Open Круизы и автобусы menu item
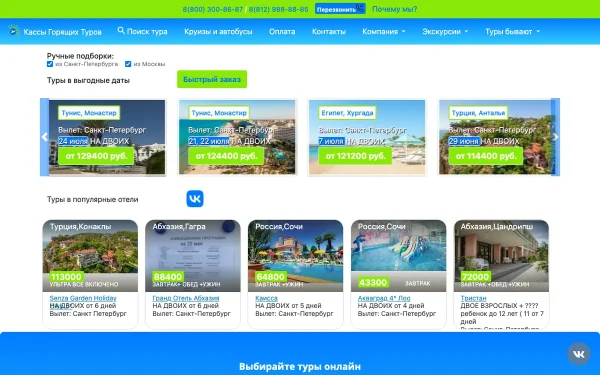Screen dimensions: 600x375 click(218, 31)
